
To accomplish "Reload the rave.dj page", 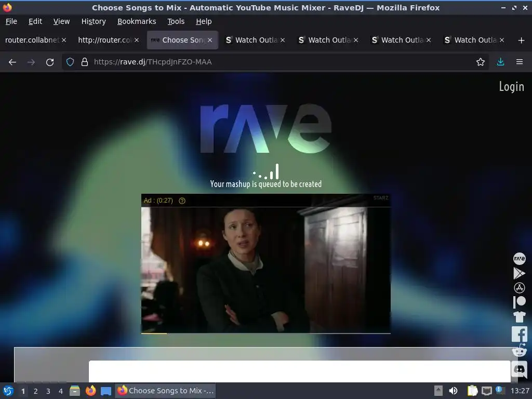I will tap(50, 62).
